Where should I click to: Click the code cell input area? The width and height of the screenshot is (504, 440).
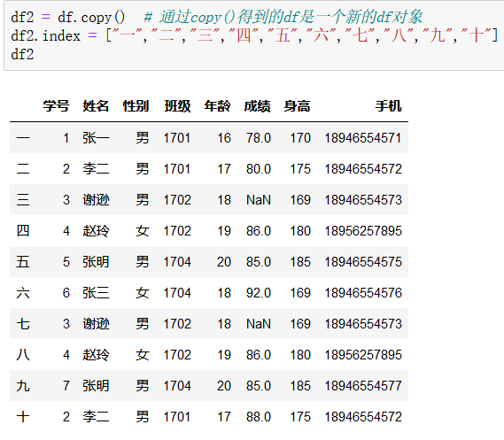coord(254,35)
